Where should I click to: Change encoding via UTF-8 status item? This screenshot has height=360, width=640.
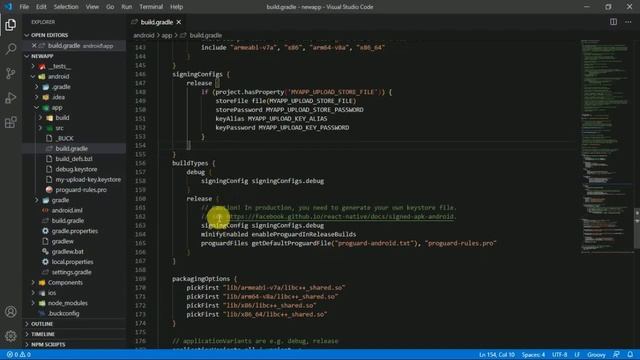click(560, 355)
